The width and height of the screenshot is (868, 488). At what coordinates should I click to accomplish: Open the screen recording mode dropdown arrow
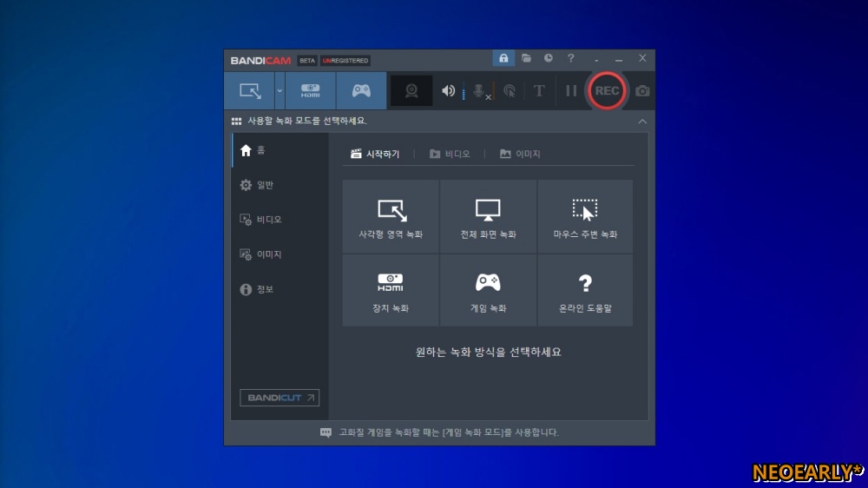(279, 91)
